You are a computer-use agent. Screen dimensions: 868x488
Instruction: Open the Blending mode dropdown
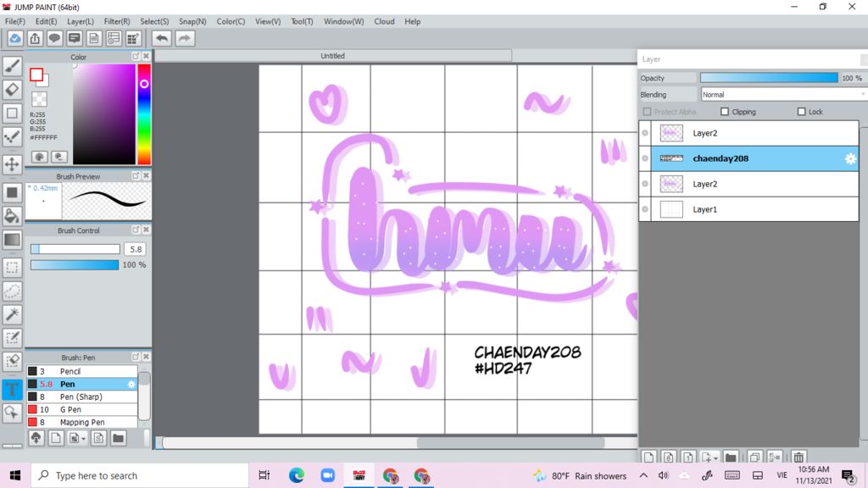(x=782, y=95)
